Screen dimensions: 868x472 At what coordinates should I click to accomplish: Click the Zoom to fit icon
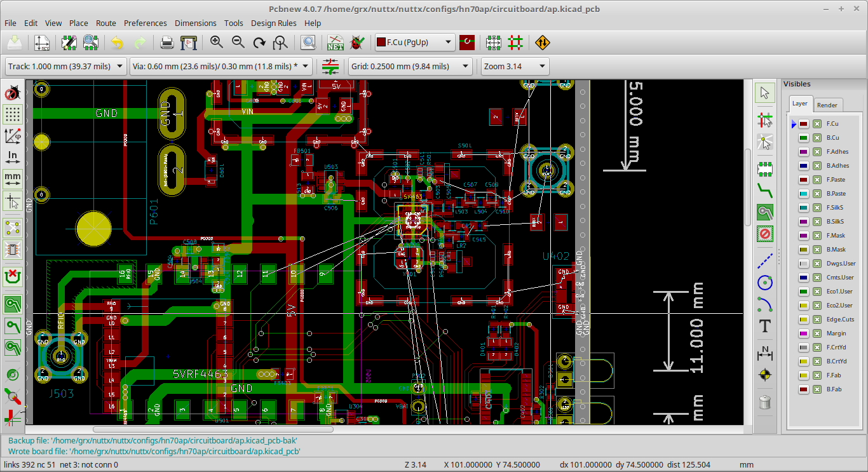pos(280,43)
